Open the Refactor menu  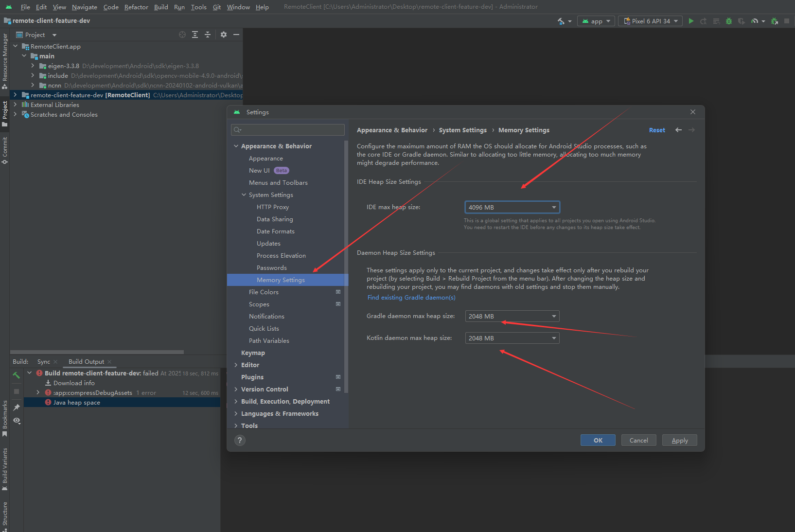[136, 7]
